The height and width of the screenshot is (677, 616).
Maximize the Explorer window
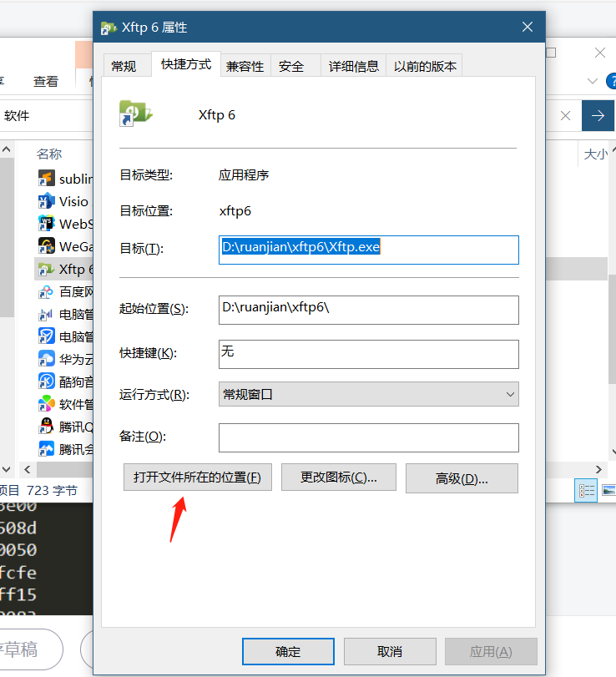click(551, 53)
